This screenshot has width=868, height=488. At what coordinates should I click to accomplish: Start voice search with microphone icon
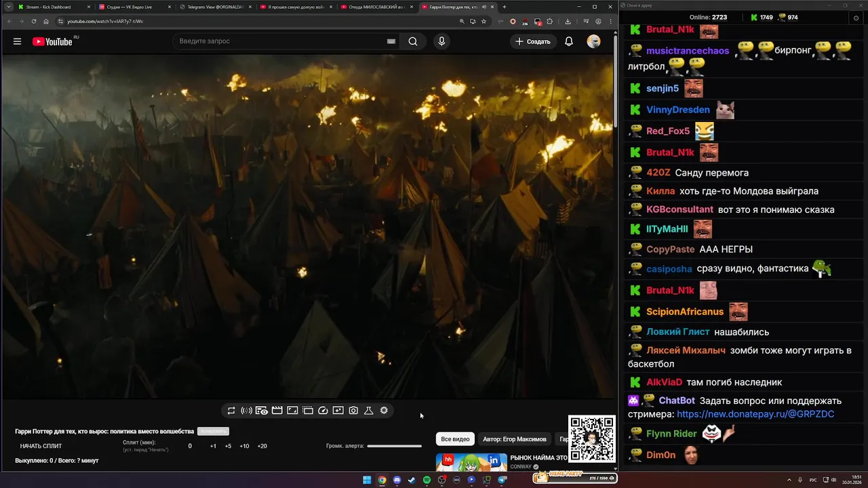click(x=441, y=41)
